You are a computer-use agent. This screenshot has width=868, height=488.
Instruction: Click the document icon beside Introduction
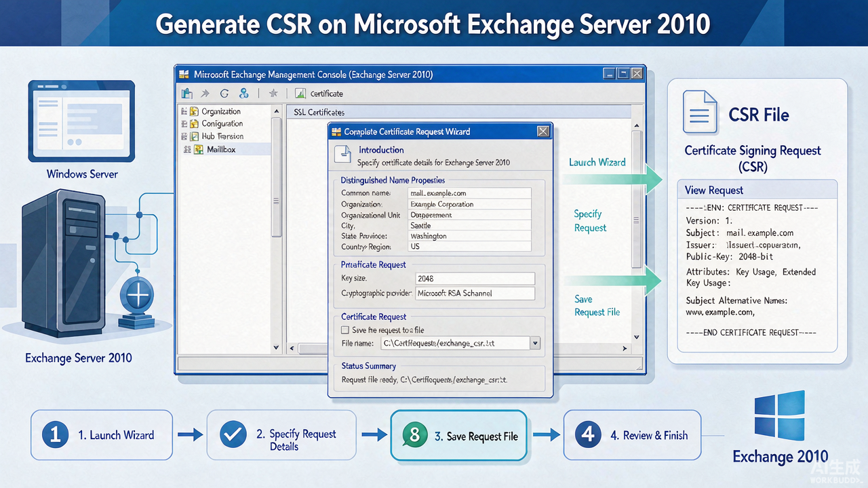tap(342, 155)
